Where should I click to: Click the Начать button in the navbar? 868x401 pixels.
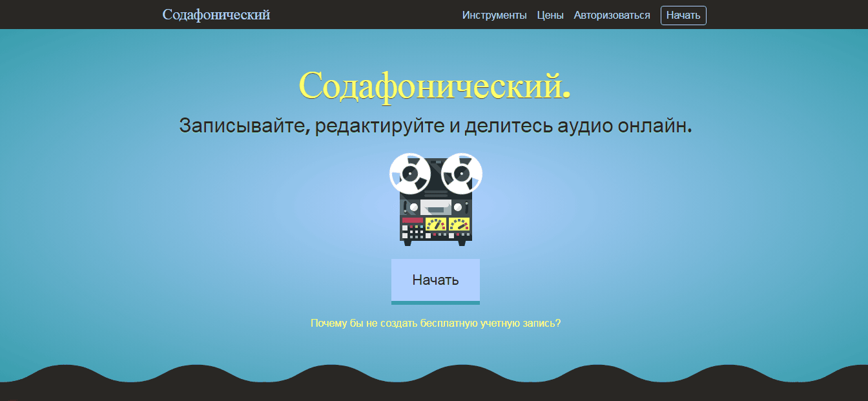[x=683, y=15]
